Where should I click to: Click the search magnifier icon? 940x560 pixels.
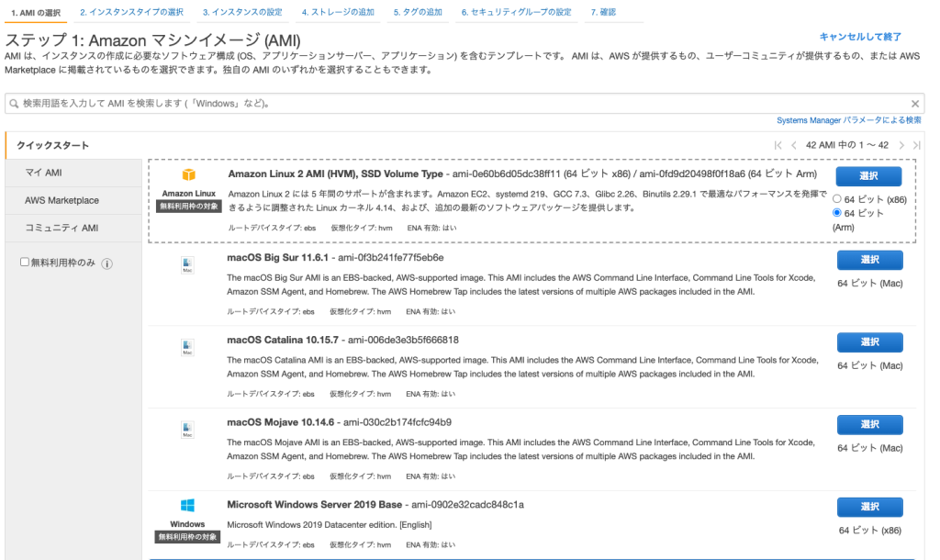(x=14, y=104)
